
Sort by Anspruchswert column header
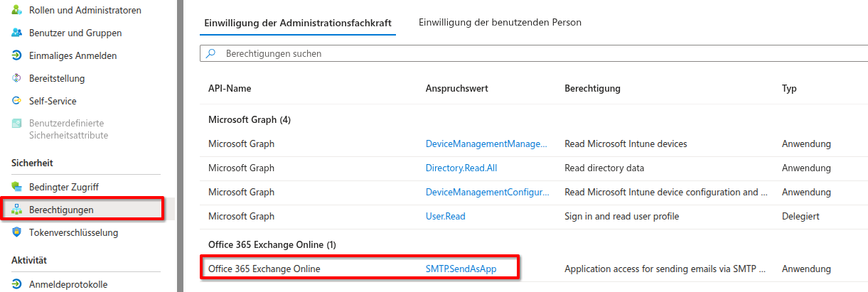[457, 89]
